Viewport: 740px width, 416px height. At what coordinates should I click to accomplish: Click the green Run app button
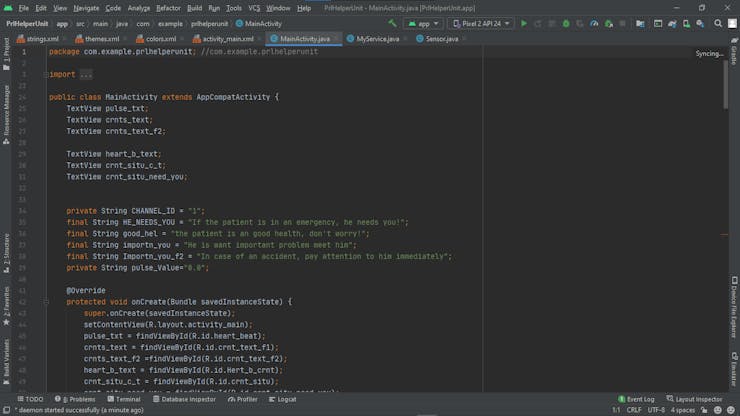524,23
